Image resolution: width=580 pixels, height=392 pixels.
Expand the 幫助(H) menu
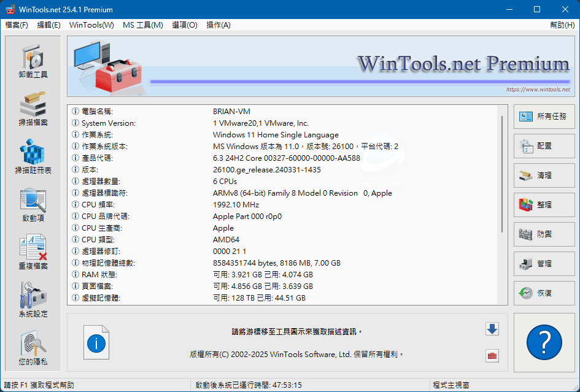click(562, 25)
